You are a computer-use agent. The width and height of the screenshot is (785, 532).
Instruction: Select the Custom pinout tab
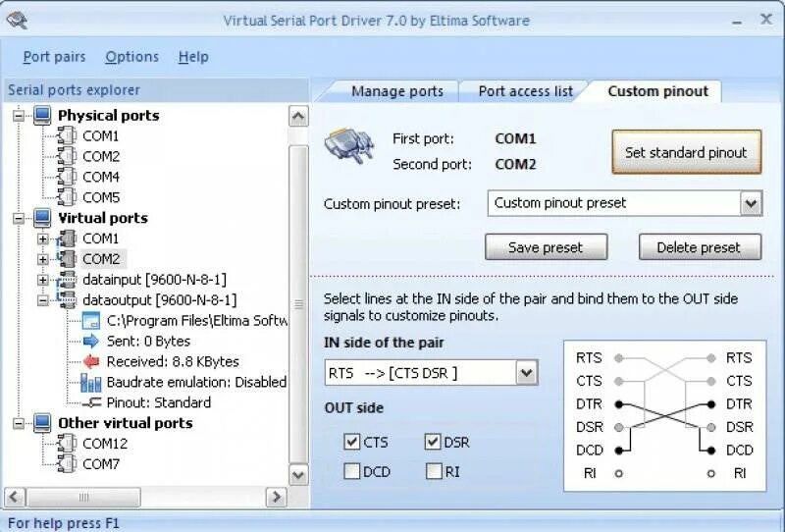(x=657, y=91)
